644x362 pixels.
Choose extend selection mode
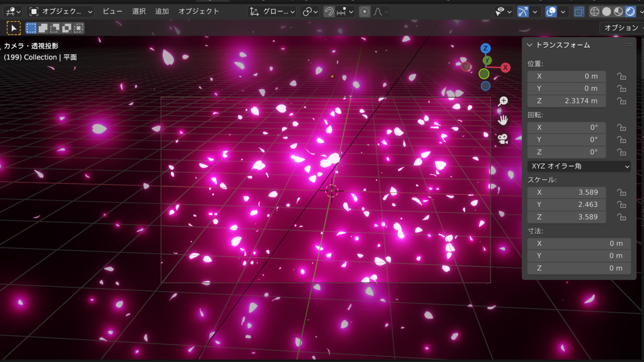[x=43, y=28]
